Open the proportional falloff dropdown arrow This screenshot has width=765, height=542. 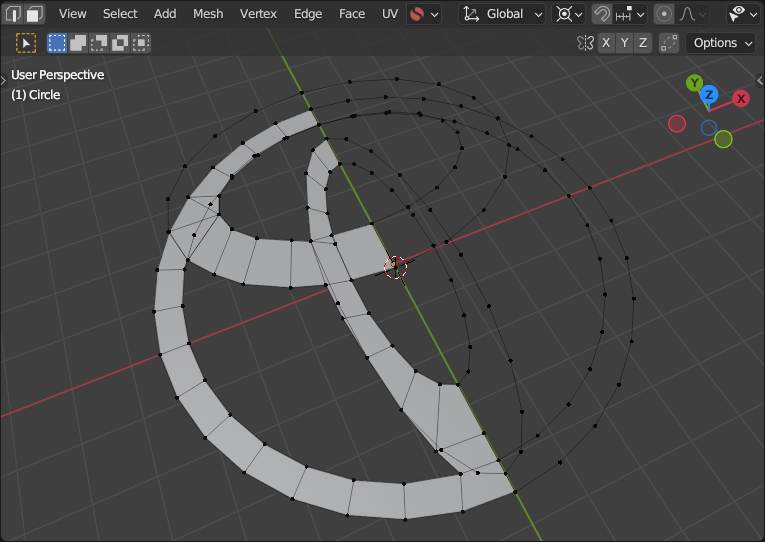click(703, 15)
